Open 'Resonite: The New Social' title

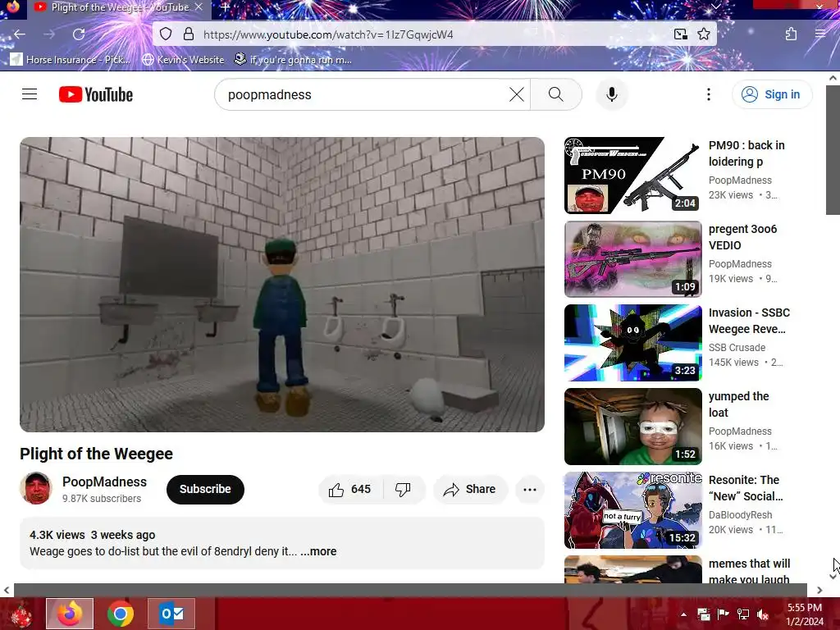[x=746, y=488]
